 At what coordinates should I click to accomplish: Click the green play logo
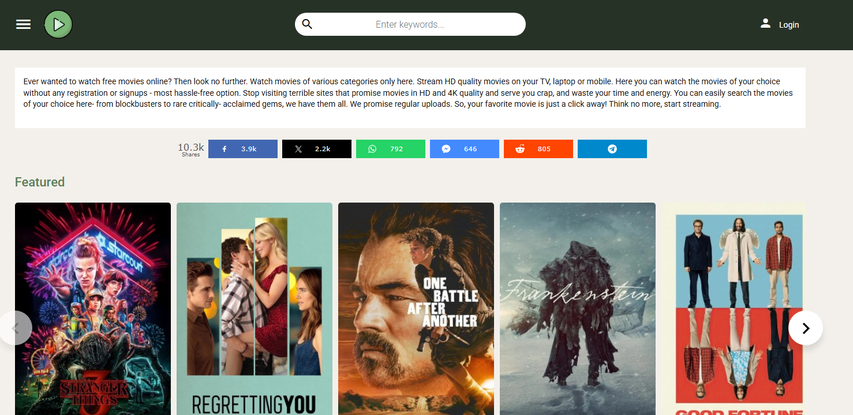pyautogui.click(x=58, y=24)
